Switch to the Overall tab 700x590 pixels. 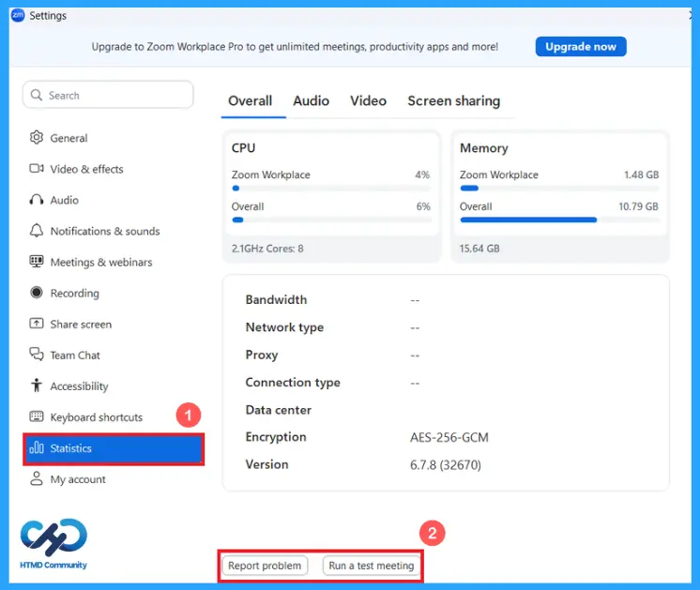pos(250,101)
